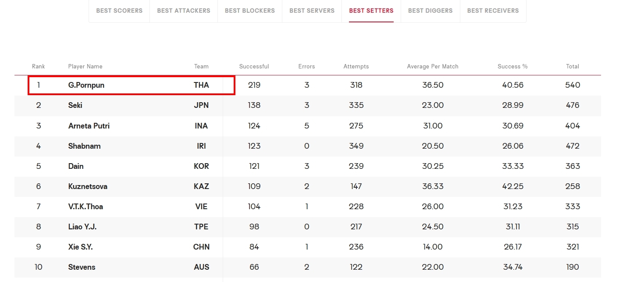Screen dimensions: 644x282
Task: Sort table by Successful column
Action: pyautogui.click(x=254, y=67)
